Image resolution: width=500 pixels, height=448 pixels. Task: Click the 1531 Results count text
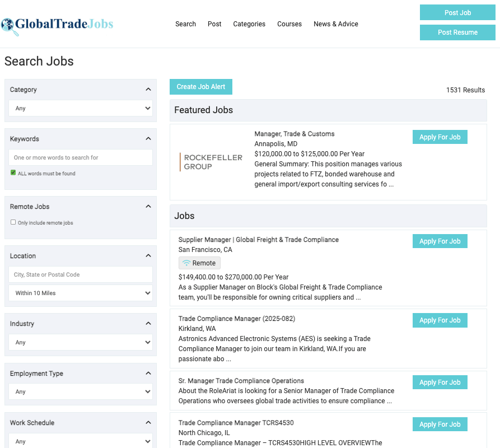pos(465,90)
